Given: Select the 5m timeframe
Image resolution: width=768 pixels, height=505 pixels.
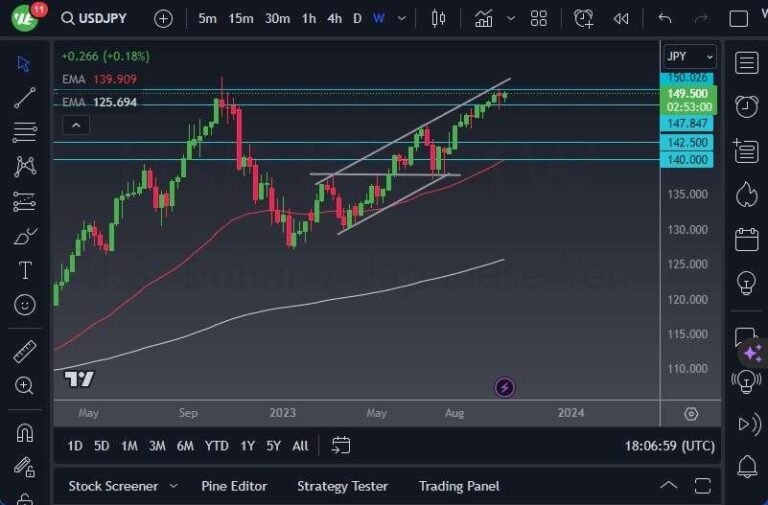Looking at the screenshot, I should pyautogui.click(x=207, y=19).
